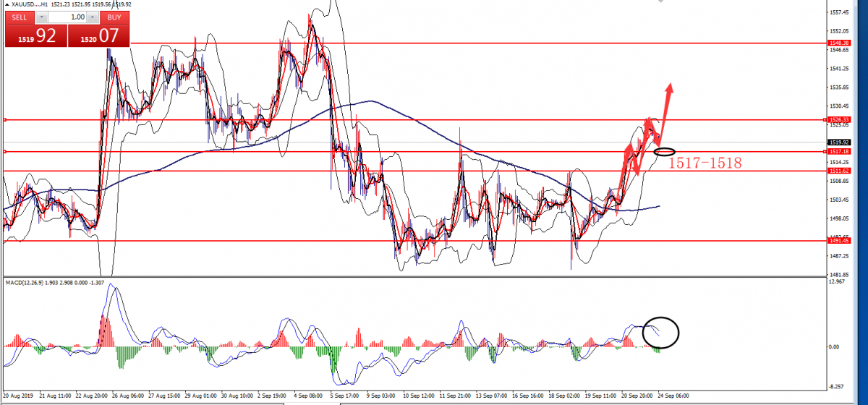Select the 1526.33 red price label
868x405 pixels.
coord(840,119)
